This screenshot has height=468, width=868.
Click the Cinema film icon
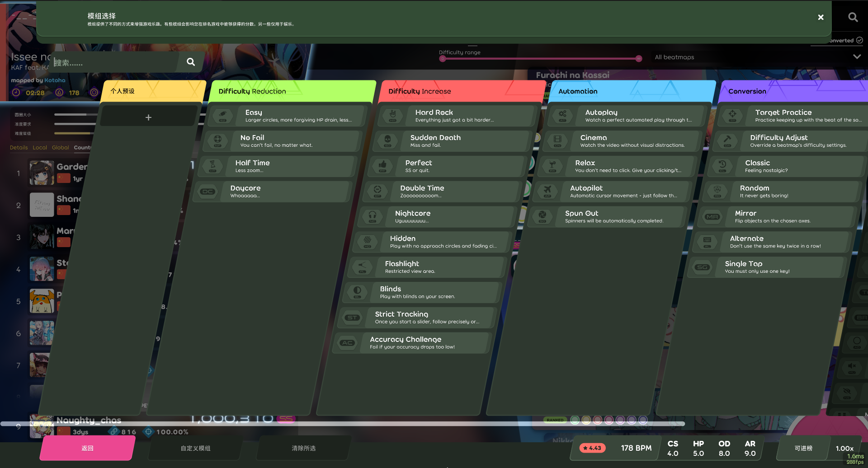tap(557, 141)
